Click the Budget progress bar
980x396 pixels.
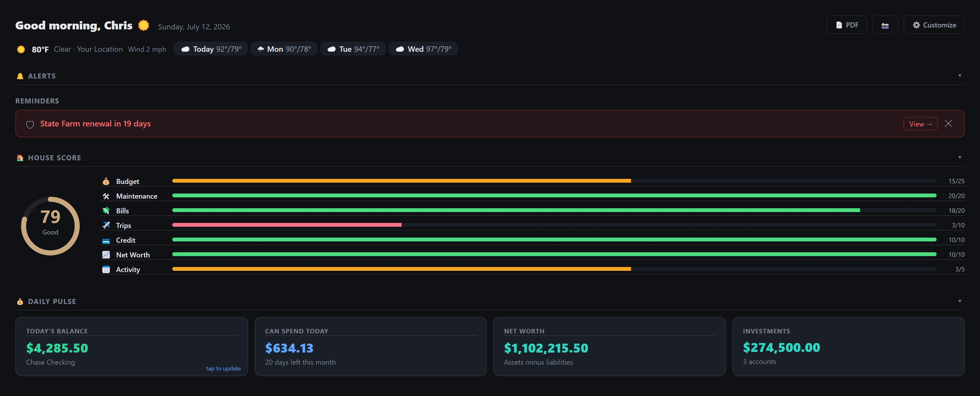pyautogui.click(x=554, y=181)
